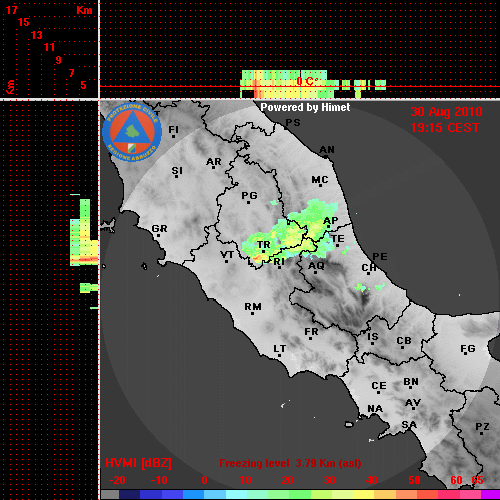Click the PE city label
The width and height of the screenshot is (500, 500).
click(380, 256)
